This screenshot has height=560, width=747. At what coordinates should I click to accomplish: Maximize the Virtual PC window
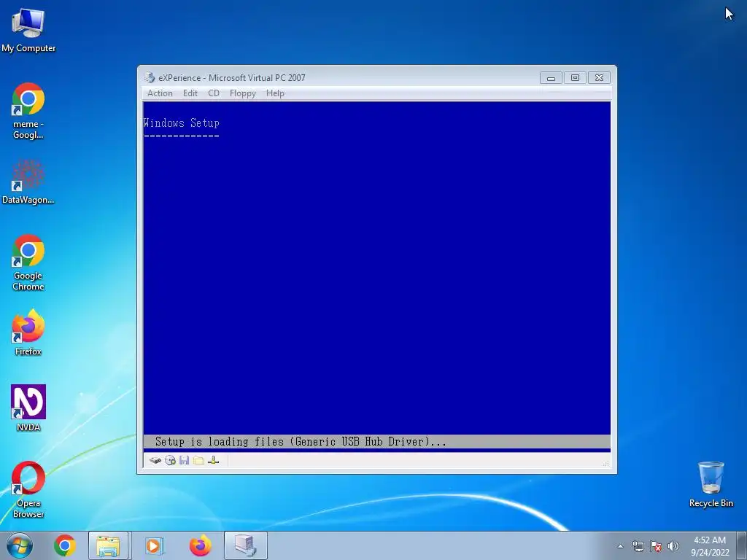click(x=575, y=77)
